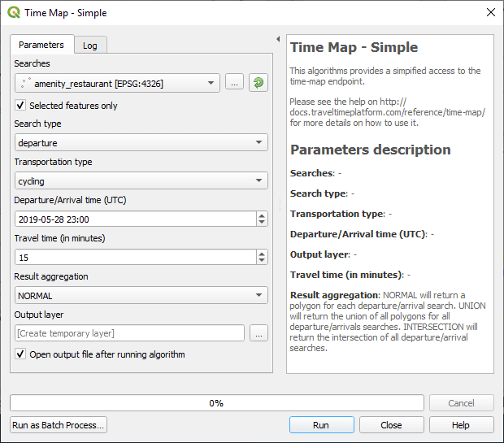Close the Time Map dialog window

(489, 13)
